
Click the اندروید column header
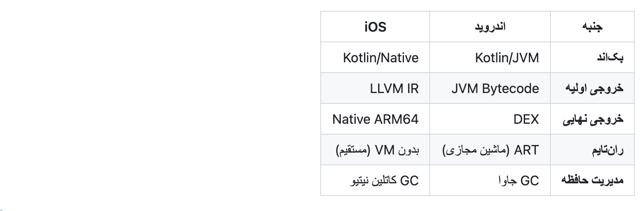pyautogui.click(x=490, y=27)
